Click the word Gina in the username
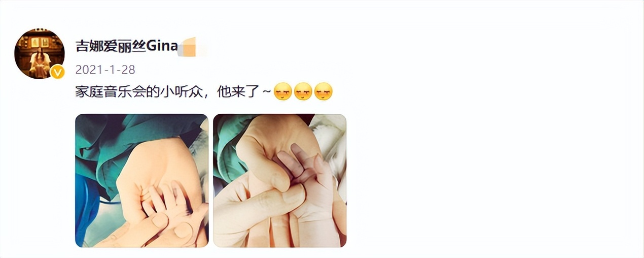Screen dimensions: 644x258 (x=162, y=46)
